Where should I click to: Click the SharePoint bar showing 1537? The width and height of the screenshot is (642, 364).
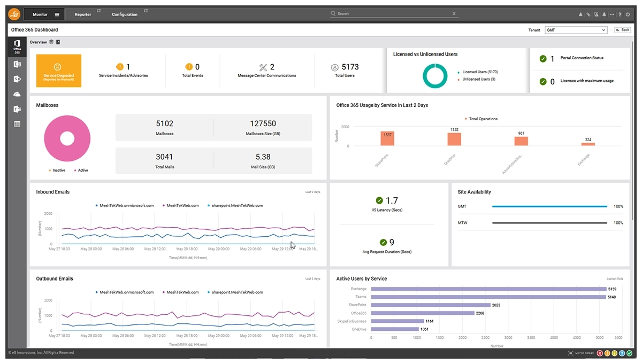click(x=388, y=138)
